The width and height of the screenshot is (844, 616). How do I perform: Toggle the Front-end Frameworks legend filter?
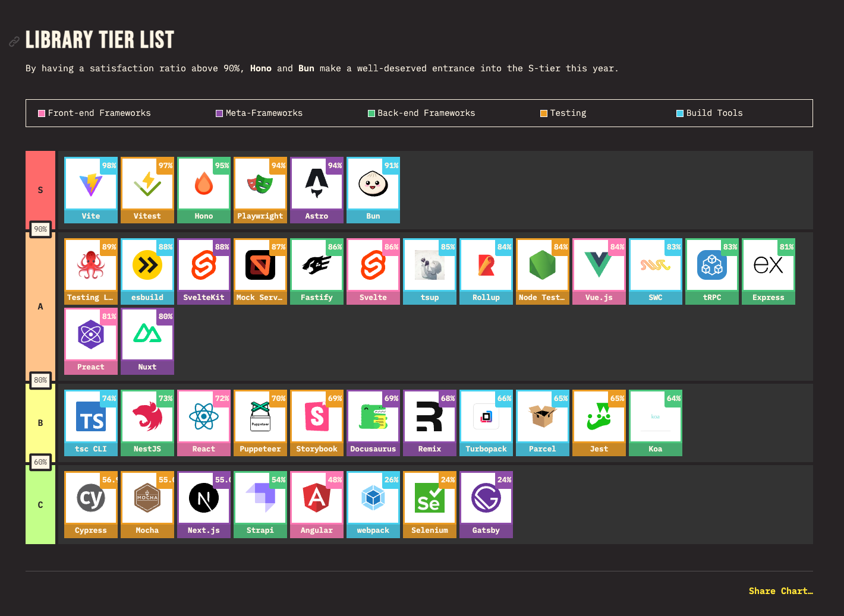pyautogui.click(x=95, y=113)
